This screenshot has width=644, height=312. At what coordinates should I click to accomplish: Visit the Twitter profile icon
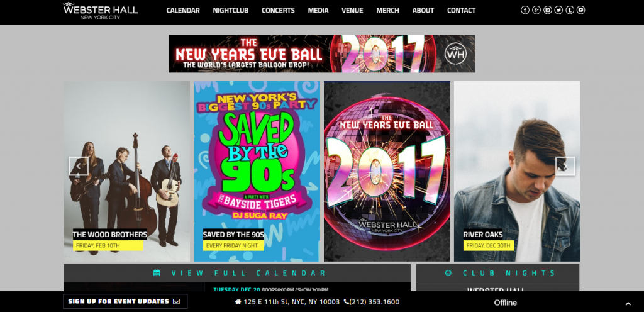[558, 10]
